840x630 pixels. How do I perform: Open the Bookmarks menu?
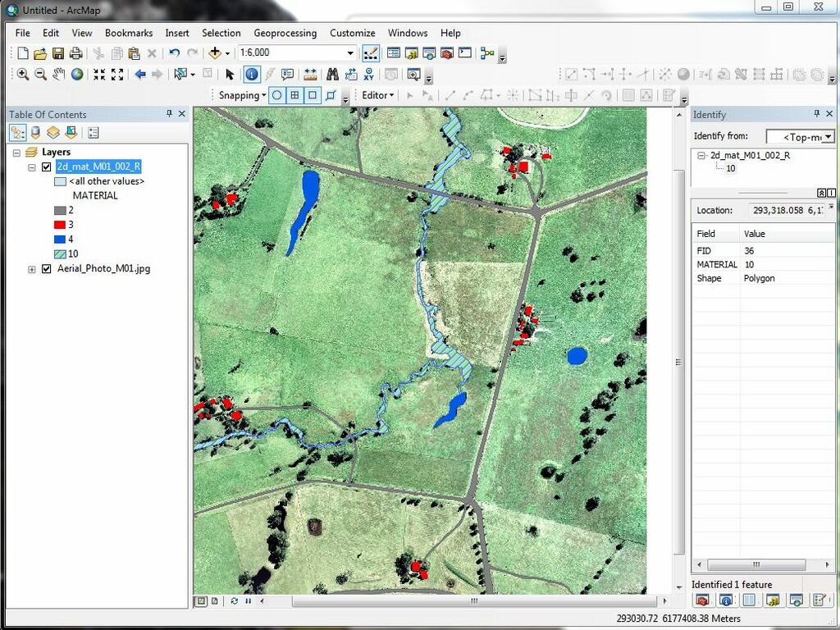[128, 33]
